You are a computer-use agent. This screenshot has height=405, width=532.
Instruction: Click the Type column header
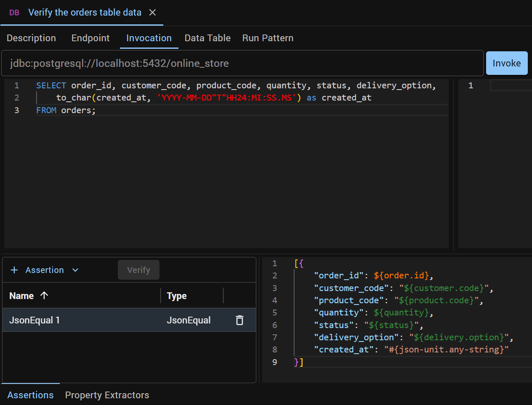[x=177, y=296]
